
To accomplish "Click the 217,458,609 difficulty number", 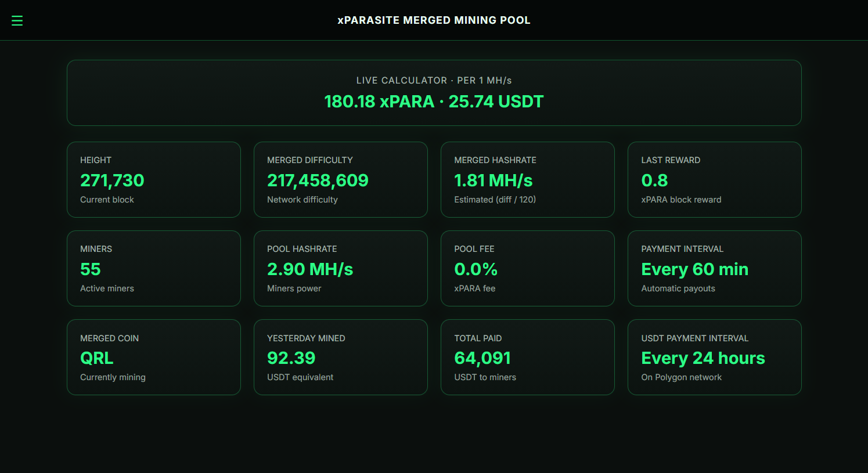I will tap(318, 180).
